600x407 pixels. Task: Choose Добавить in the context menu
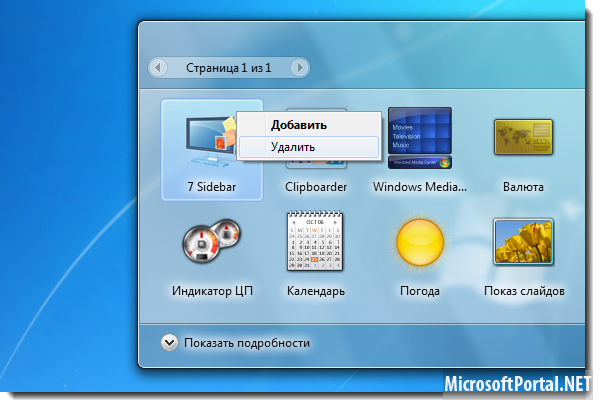click(309, 125)
